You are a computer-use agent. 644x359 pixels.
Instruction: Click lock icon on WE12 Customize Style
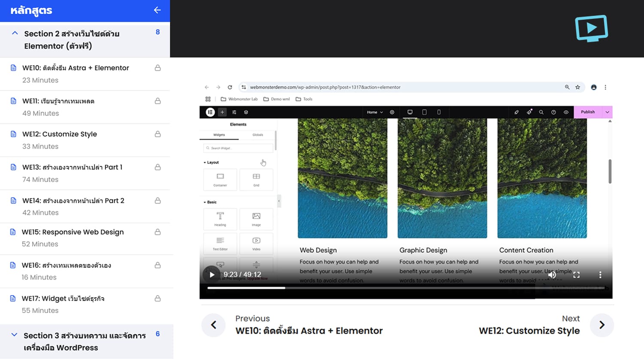[158, 134]
